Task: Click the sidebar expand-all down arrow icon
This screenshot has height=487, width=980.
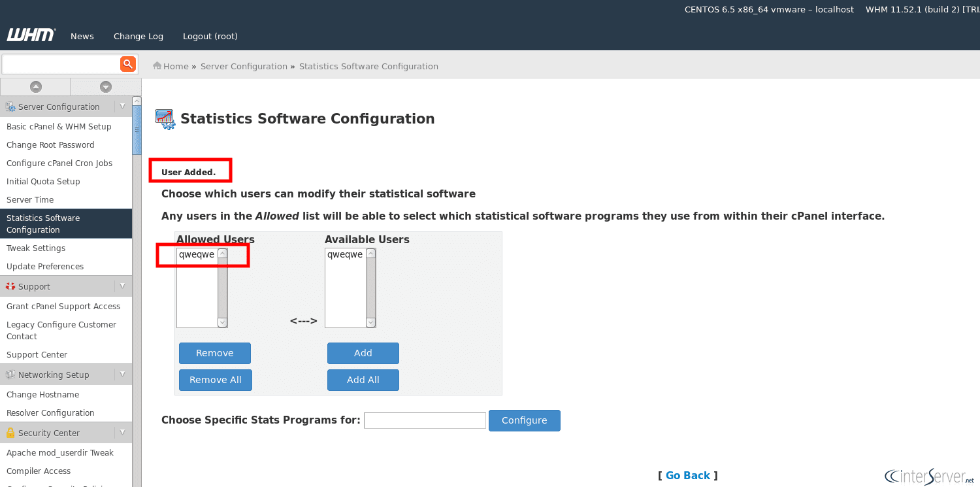Action: coord(106,87)
